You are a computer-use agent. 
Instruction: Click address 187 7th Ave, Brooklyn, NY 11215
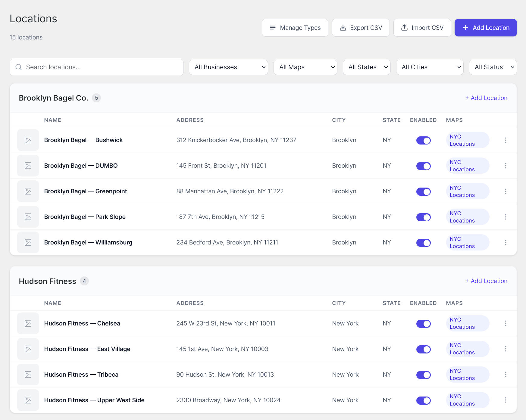pos(221,217)
